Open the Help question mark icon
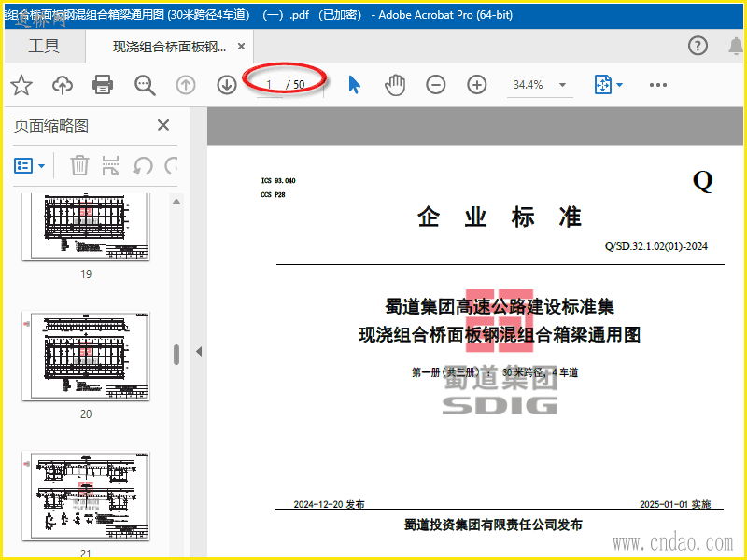This screenshot has width=747, height=560. 698,46
